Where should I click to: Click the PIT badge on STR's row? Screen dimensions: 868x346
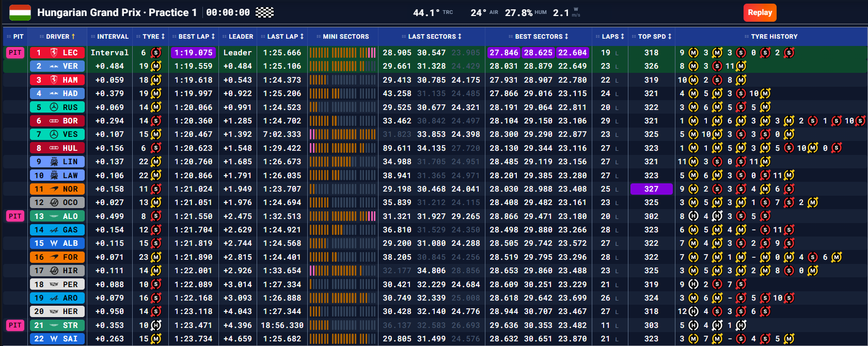click(x=15, y=325)
